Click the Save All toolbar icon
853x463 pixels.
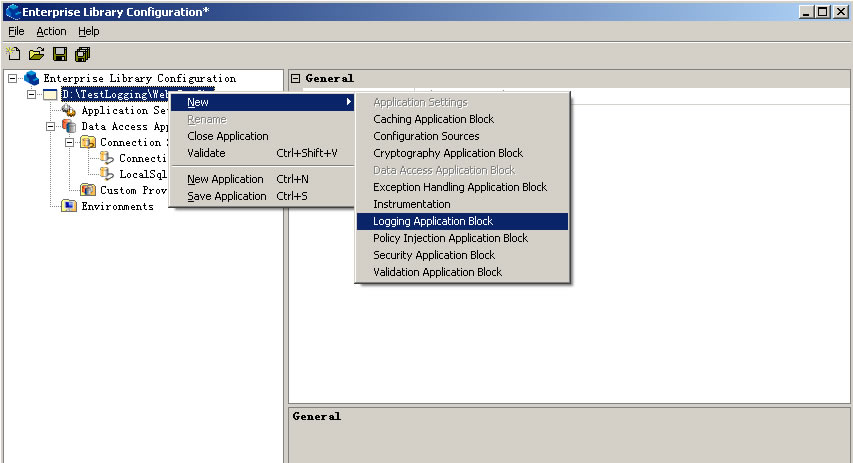click(83, 54)
